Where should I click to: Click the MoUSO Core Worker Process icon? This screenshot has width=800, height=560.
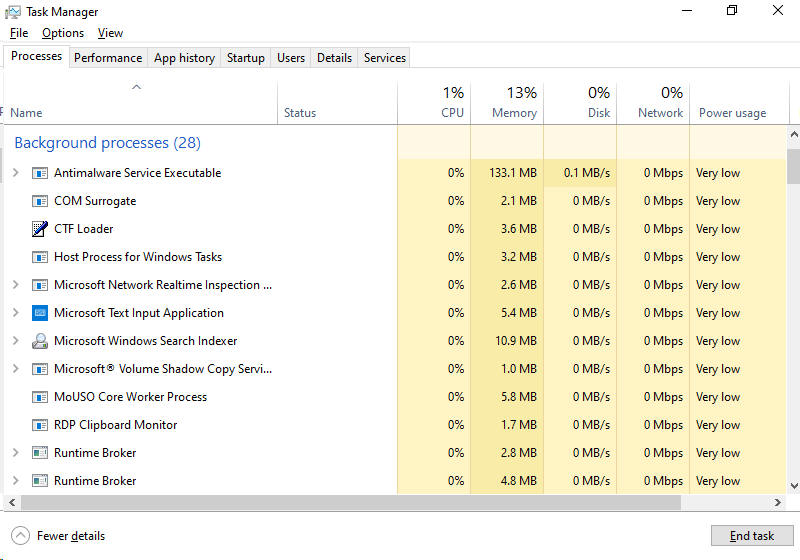tap(40, 397)
